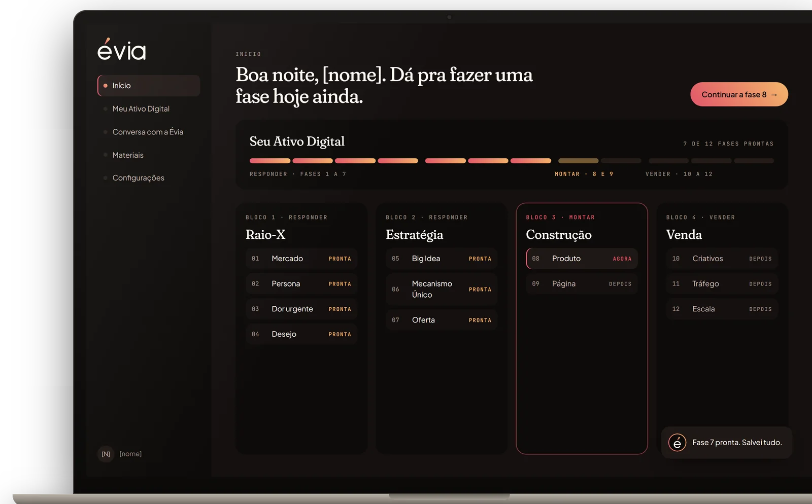The width and height of the screenshot is (812, 504).
Task: Click the Seu Ativo Digital heading
Action: click(x=297, y=141)
